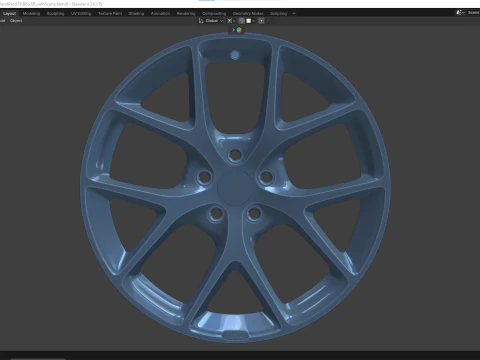Open the Texture Paint workspace

(x=110, y=13)
